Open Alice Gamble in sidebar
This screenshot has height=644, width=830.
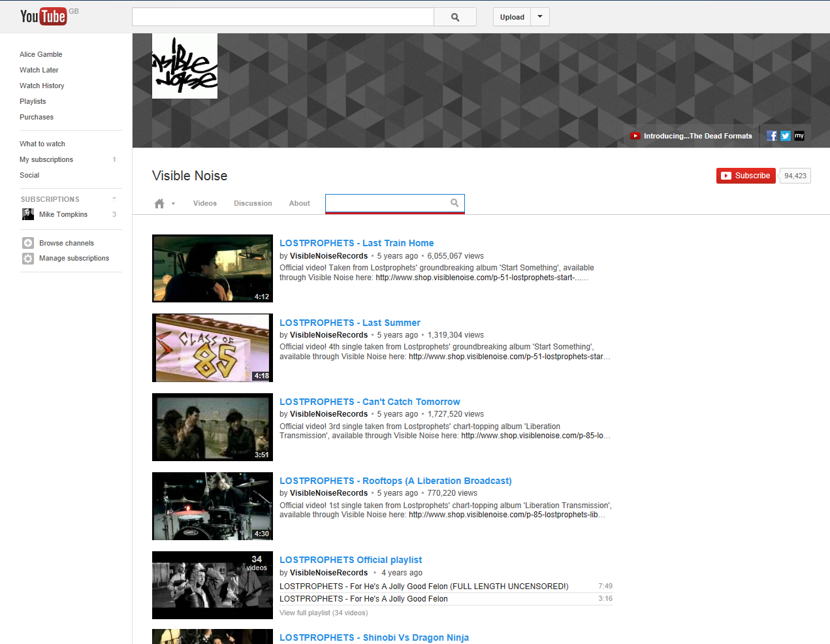tap(41, 54)
